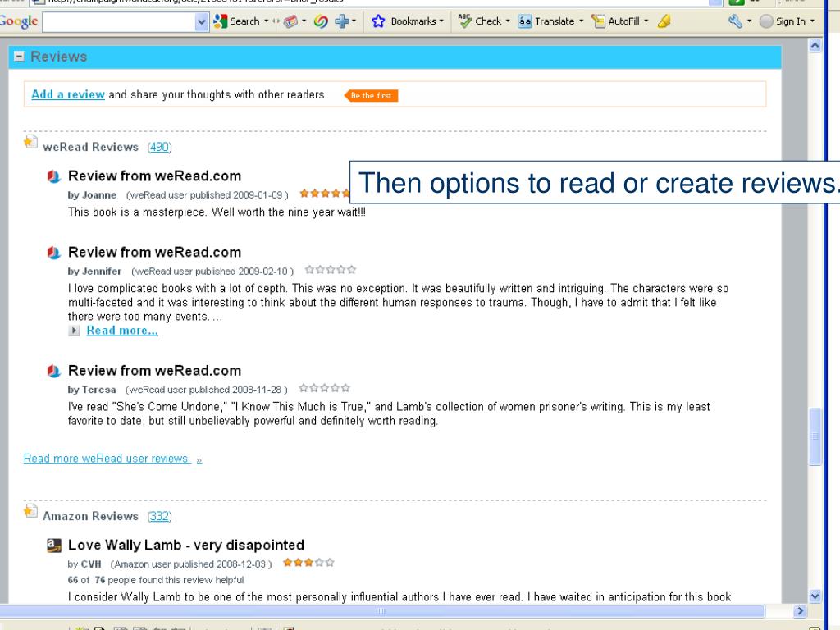Open the Search button dropdown arrow

(x=267, y=21)
